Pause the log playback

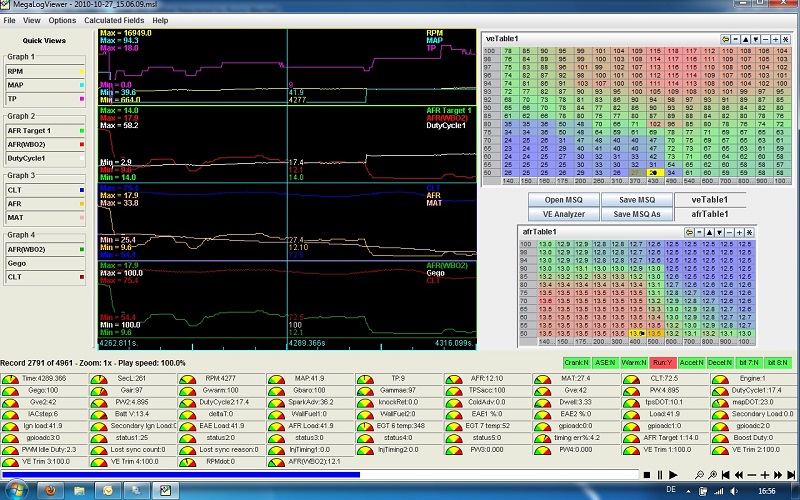(660, 475)
